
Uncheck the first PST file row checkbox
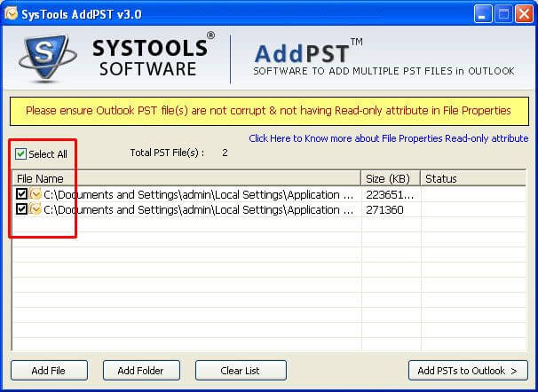[21, 194]
